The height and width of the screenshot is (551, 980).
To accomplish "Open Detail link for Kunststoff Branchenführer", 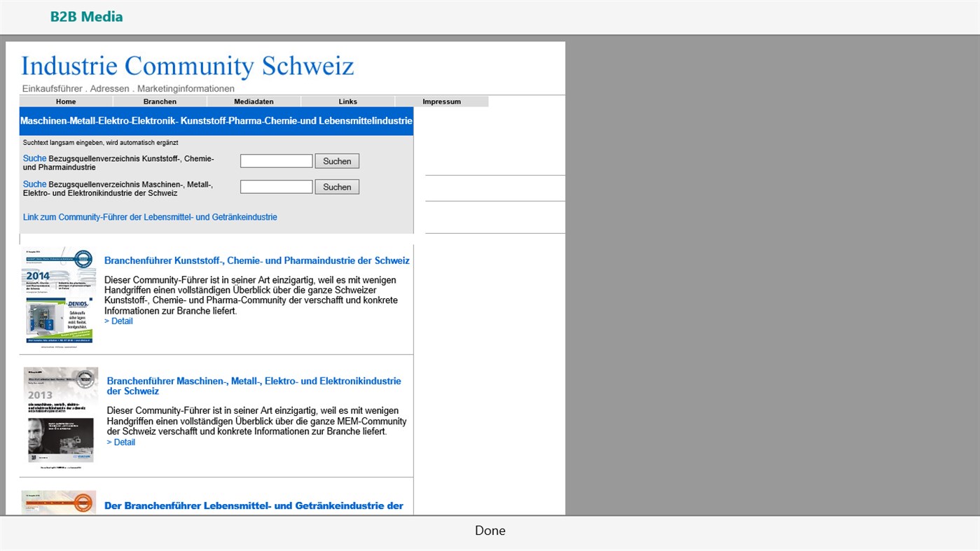I will click(118, 321).
